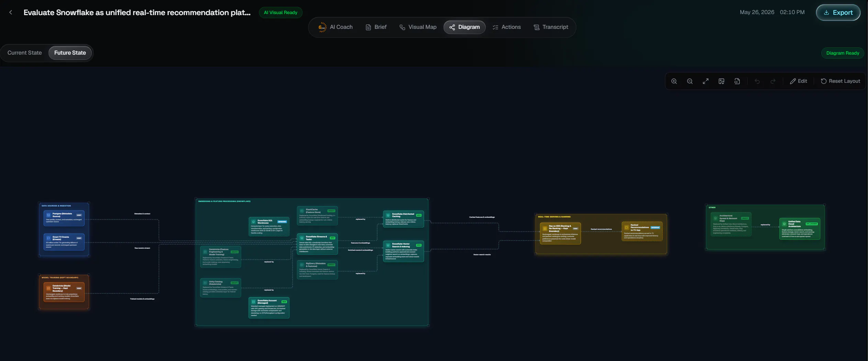868x361 pixels.
Task: Open the AI Coach tab
Action: (336, 27)
